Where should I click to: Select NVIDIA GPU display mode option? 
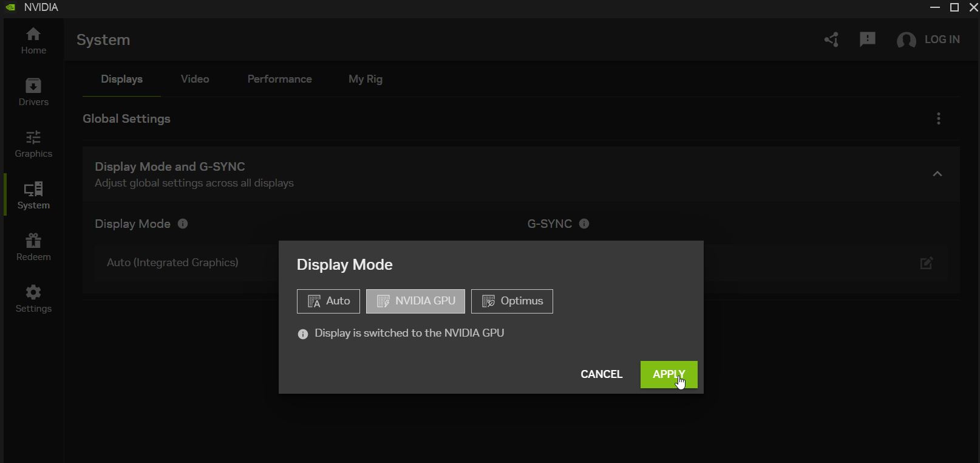pyautogui.click(x=415, y=301)
